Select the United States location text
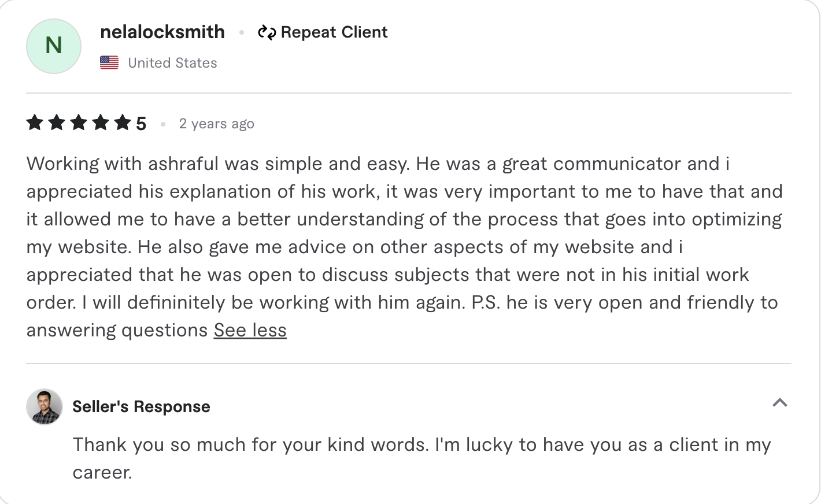This screenshot has width=821, height=504. click(172, 62)
